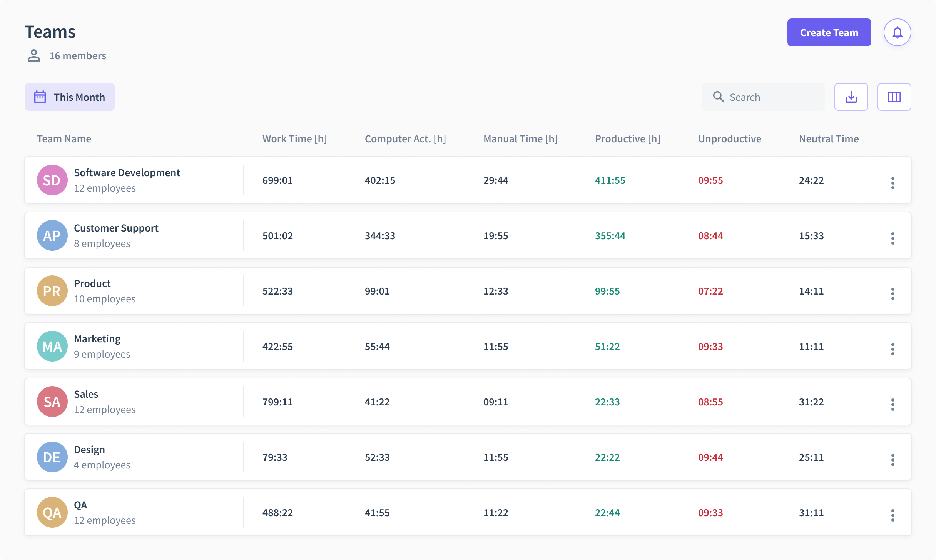Screen dimensions: 936x560
Task: Open the Marketing row three-dot menu
Action: tap(893, 349)
